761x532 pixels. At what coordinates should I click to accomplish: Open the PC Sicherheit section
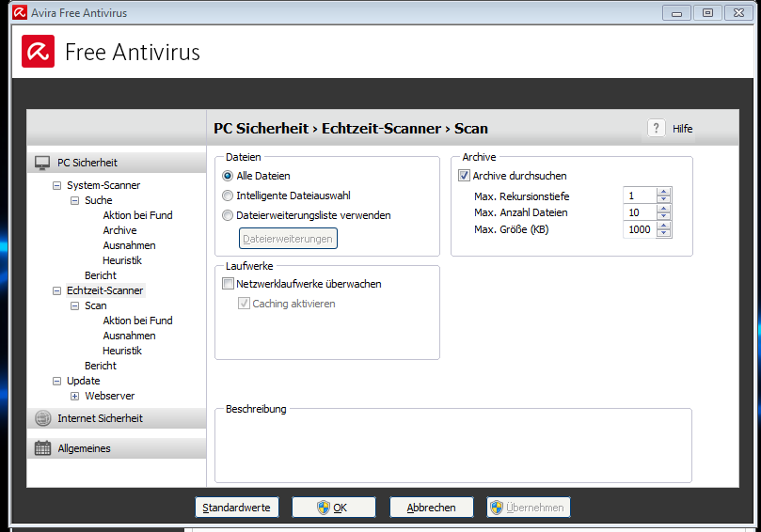pos(117,163)
